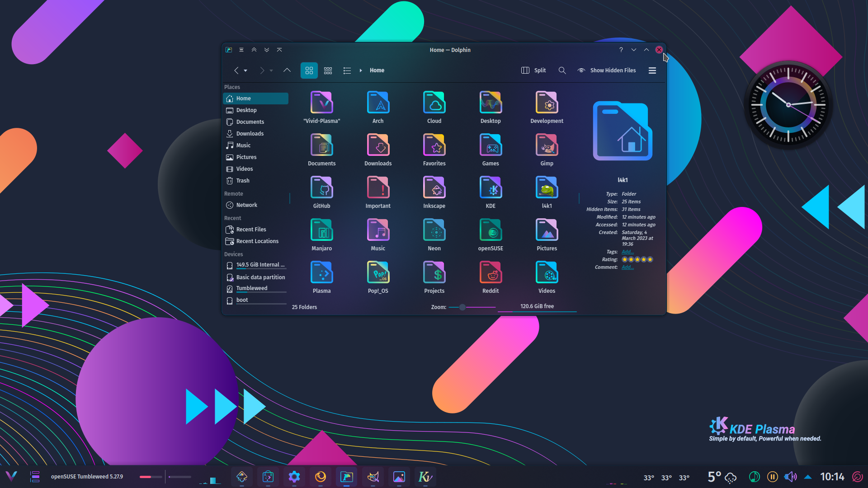Toggle keep-below button in titlebar

[x=267, y=50]
